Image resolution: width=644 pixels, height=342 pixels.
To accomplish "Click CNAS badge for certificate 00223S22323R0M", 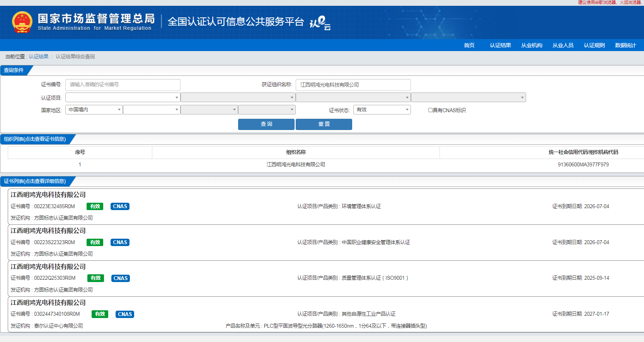I will (x=120, y=243).
